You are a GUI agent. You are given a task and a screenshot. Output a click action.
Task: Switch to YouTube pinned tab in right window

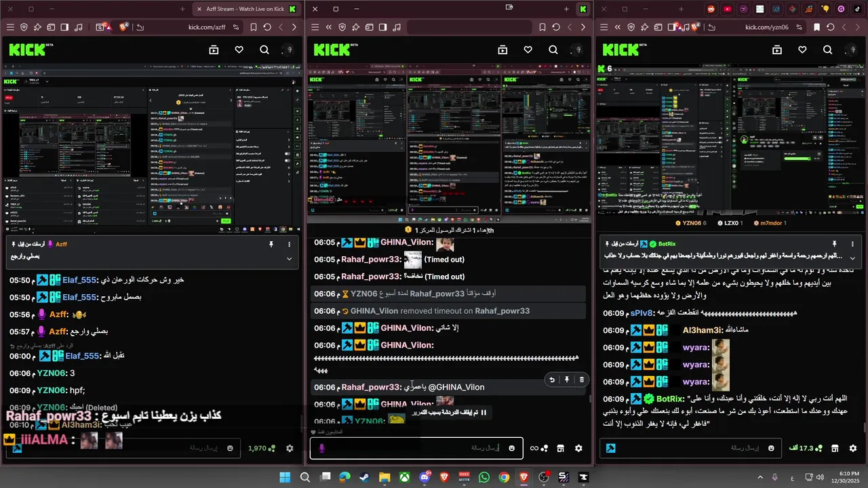tap(727, 9)
